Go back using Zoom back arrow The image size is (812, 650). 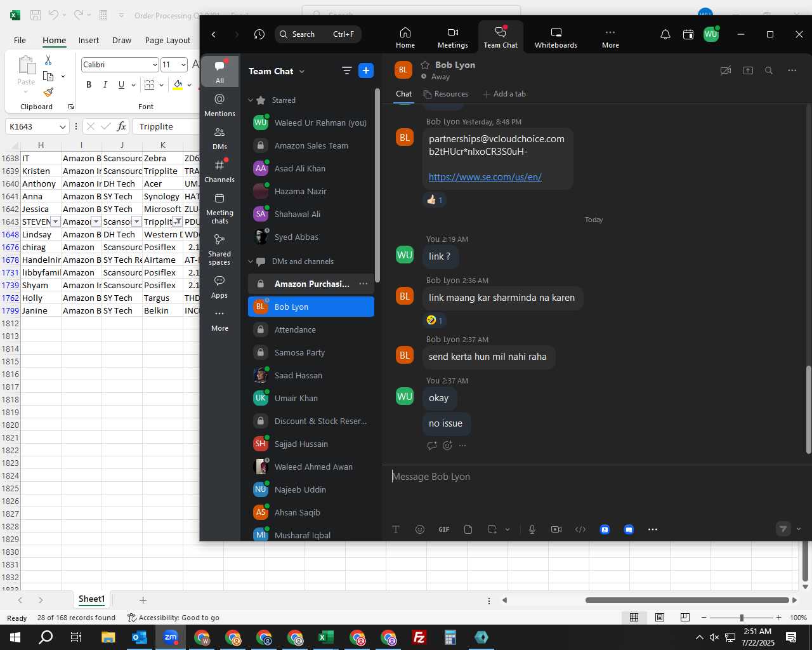214,34
